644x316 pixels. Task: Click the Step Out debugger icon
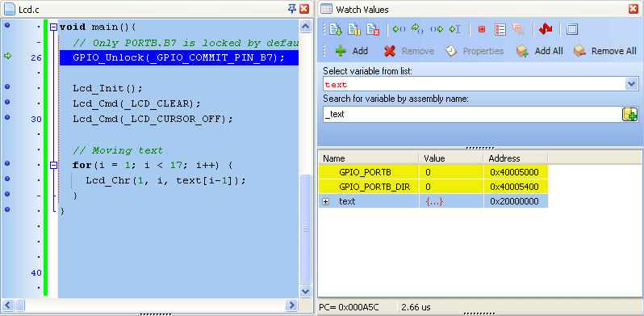437,29
